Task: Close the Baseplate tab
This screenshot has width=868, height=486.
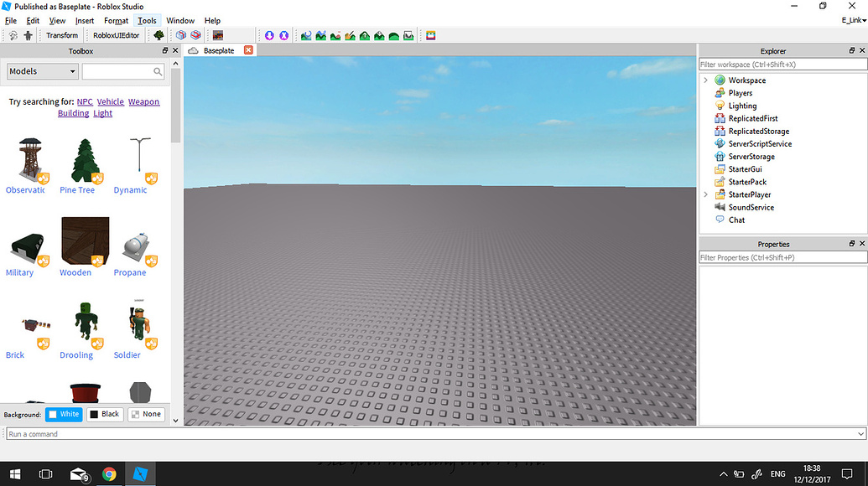Action: point(248,50)
